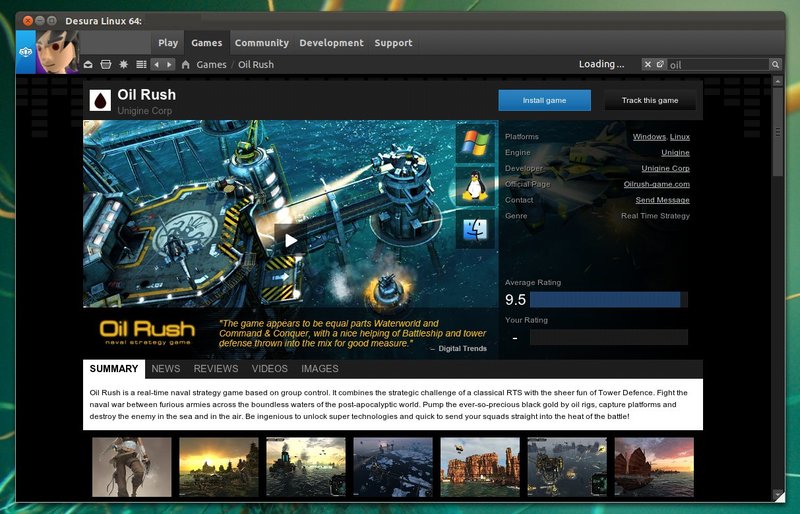Stop loading with the X icon

(x=647, y=64)
